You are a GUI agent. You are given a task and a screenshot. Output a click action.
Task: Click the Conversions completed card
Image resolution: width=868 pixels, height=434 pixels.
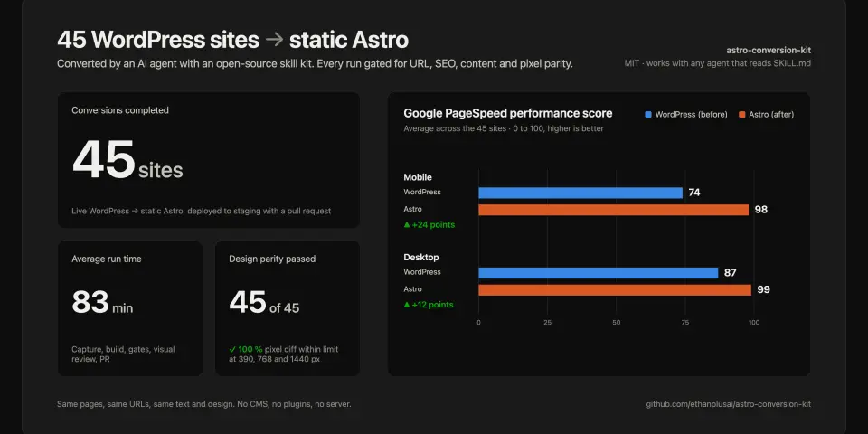(209, 160)
